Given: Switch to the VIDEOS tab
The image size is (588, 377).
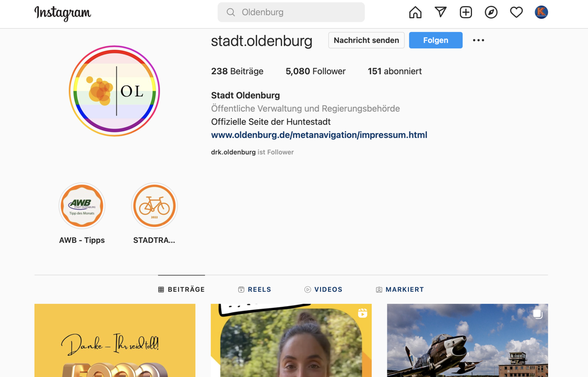Looking at the screenshot, I should (x=323, y=290).
